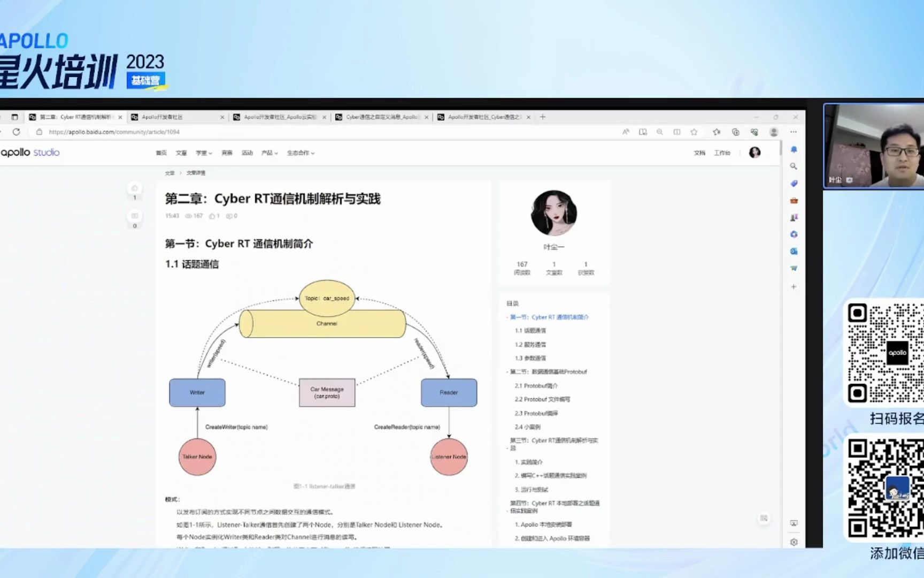924x578 pixels.
Task: Switch to the 第二章: Cyber RT通信机制解析 tab
Action: pyautogui.click(x=76, y=117)
